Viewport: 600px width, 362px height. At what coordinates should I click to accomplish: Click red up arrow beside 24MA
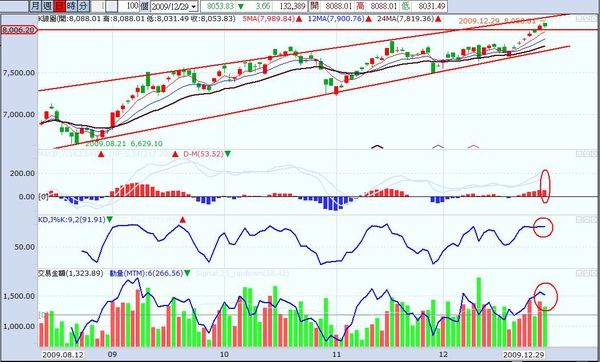pyautogui.click(x=438, y=19)
